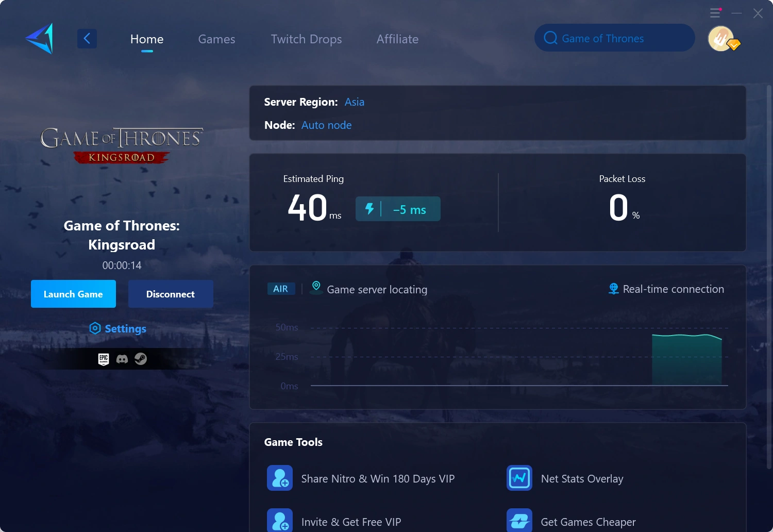This screenshot has height=532, width=773.
Task: Click the Estimated Ping label
Action: pos(313,179)
